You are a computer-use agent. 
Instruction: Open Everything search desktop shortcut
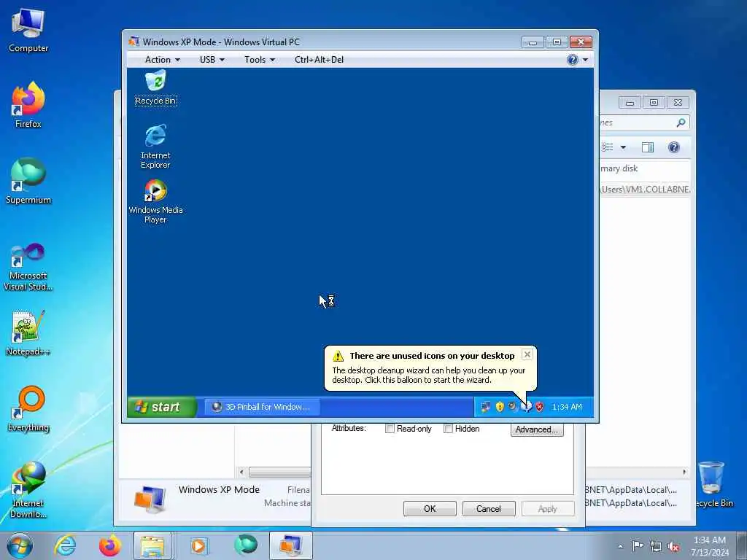coord(28,408)
